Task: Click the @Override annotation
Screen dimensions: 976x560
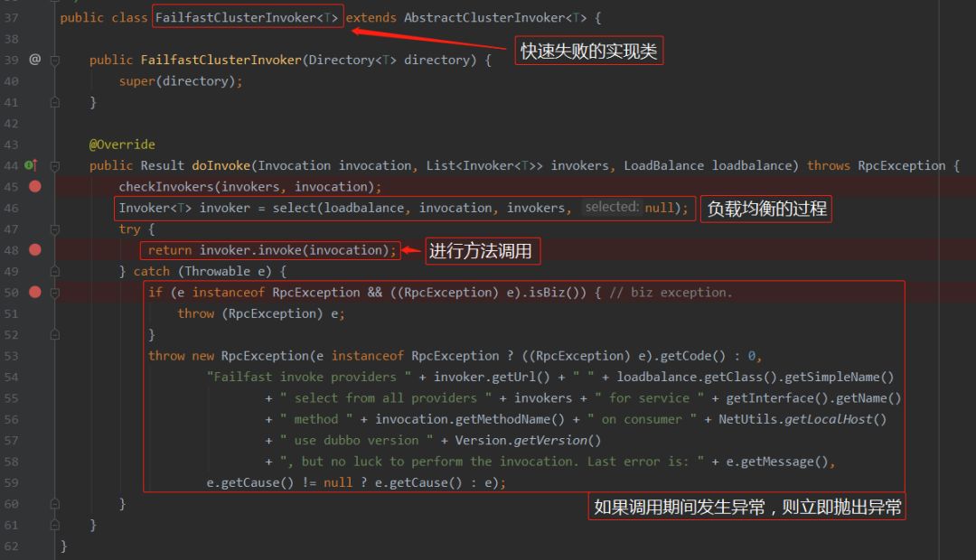Action: click(122, 145)
